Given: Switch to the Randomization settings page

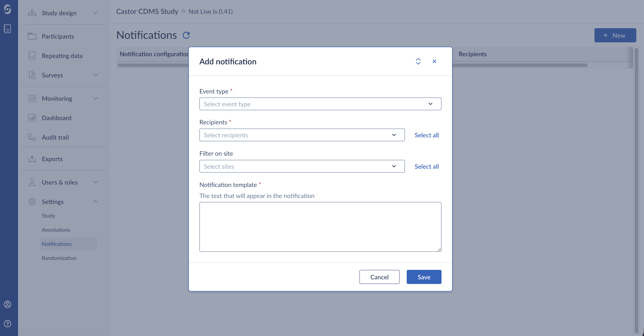Looking at the screenshot, I should click(59, 258).
